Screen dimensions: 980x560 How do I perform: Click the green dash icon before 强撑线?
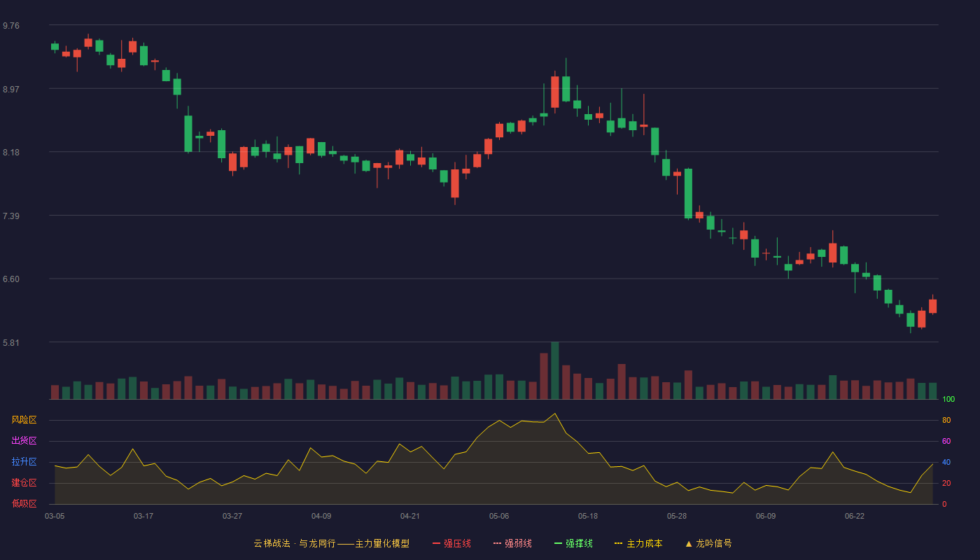pyautogui.click(x=558, y=543)
